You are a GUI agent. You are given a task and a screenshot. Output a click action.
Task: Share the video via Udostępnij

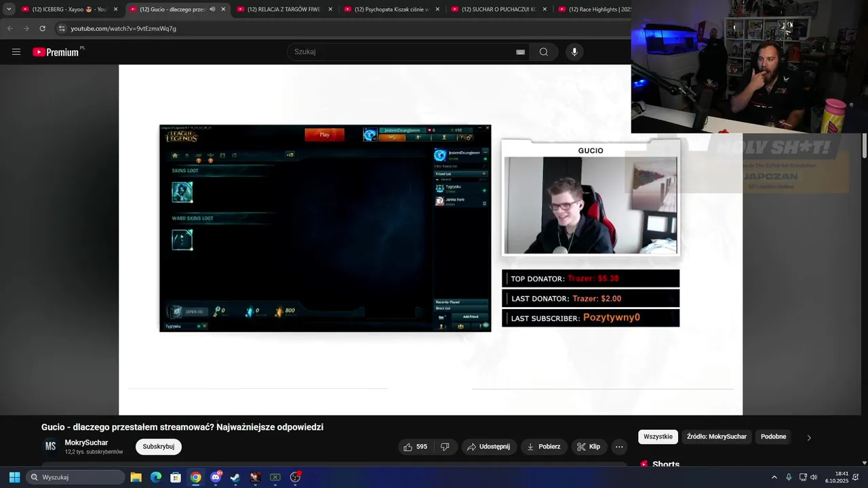(x=489, y=447)
